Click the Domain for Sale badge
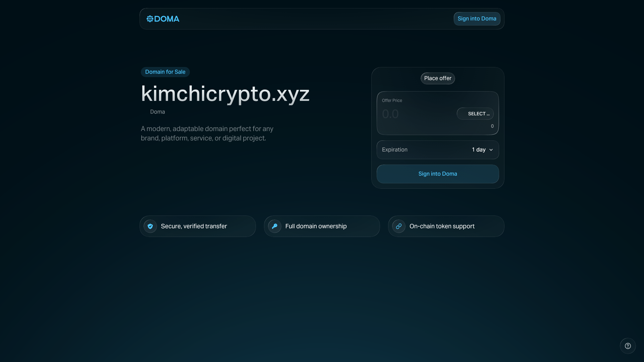Viewport: 644px width, 362px height. point(165,72)
